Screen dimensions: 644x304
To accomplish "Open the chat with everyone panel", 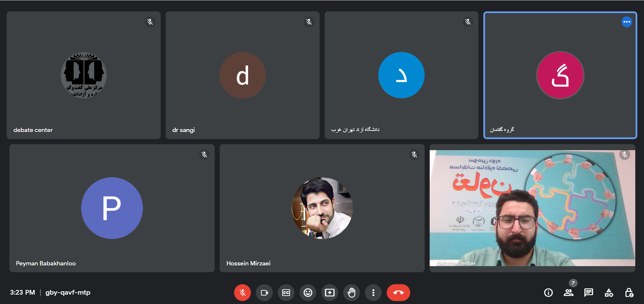I will click(x=588, y=293).
